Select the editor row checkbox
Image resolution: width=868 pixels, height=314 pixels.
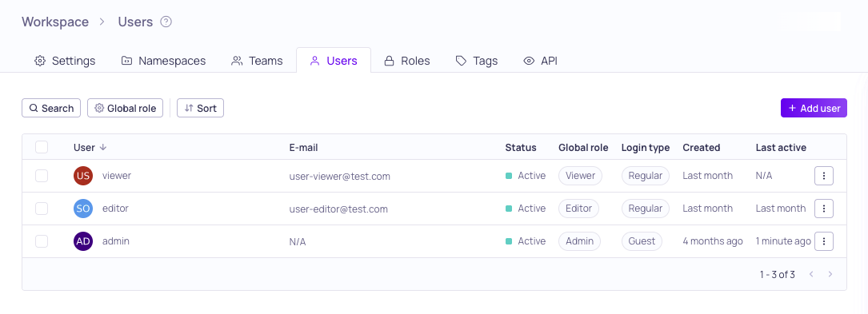pyautogui.click(x=42, y=209)
